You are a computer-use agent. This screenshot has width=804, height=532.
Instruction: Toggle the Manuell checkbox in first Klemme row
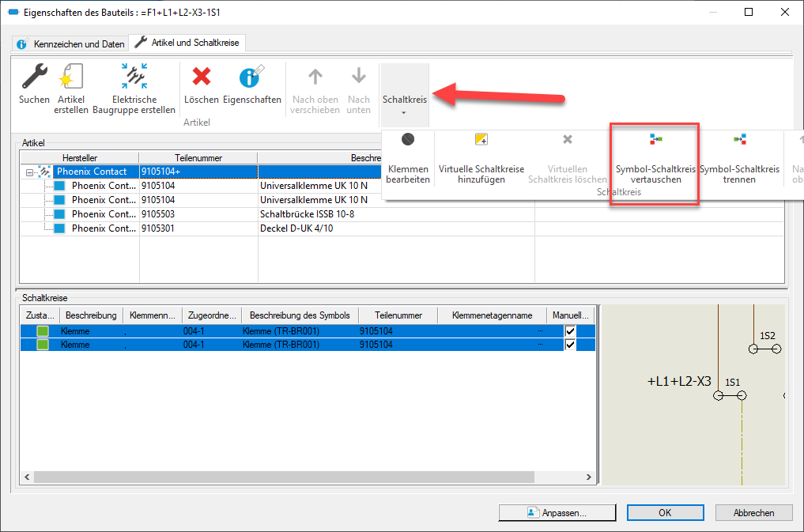click(570, 332)
